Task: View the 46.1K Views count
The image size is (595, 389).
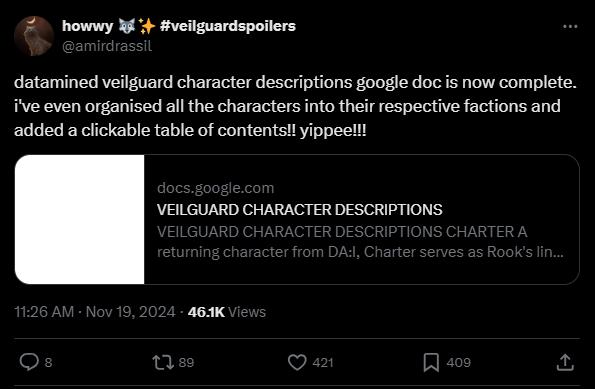Action: click(x=227, y=312)
